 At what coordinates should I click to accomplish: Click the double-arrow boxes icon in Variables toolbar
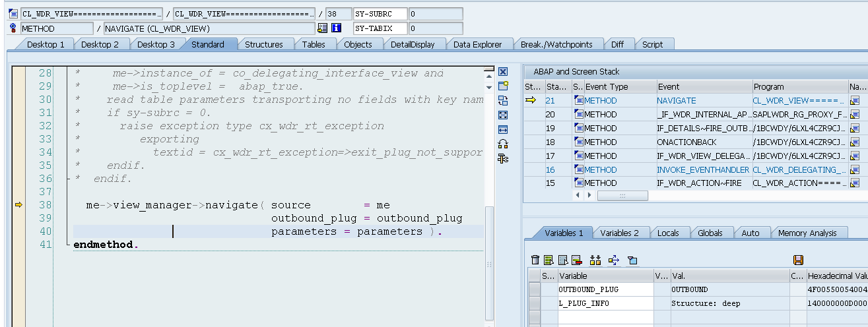595,260
